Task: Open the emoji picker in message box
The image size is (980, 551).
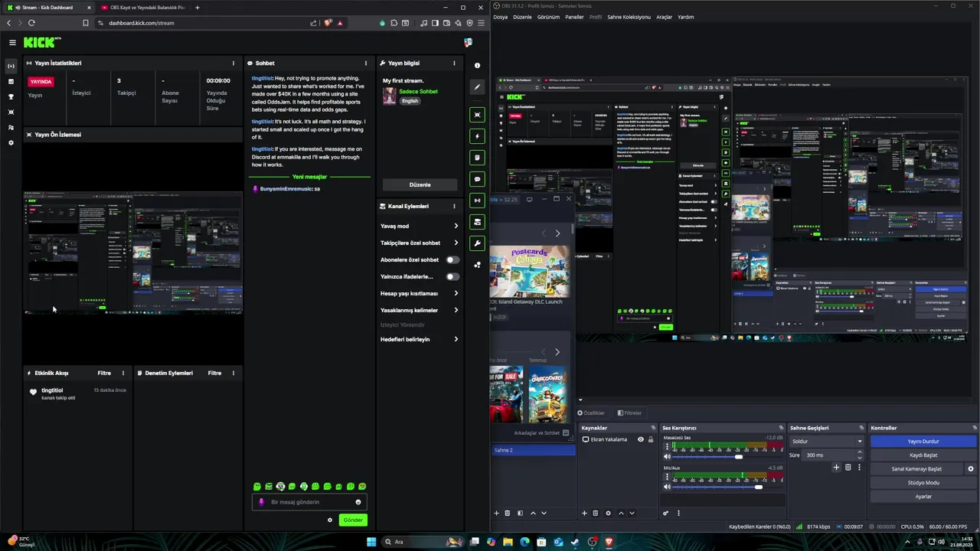Action: (358, 502)
